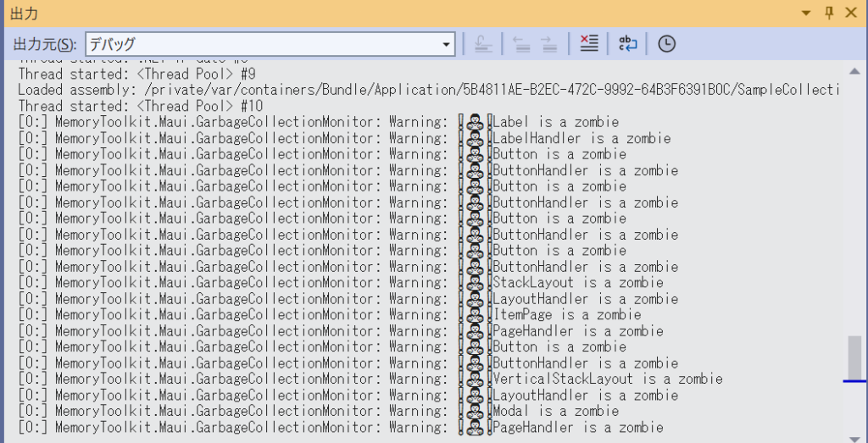The width and height of the screenshot is (868, 443).
Task: Toggle word wrap in the output pane
Action: [628, 44]
